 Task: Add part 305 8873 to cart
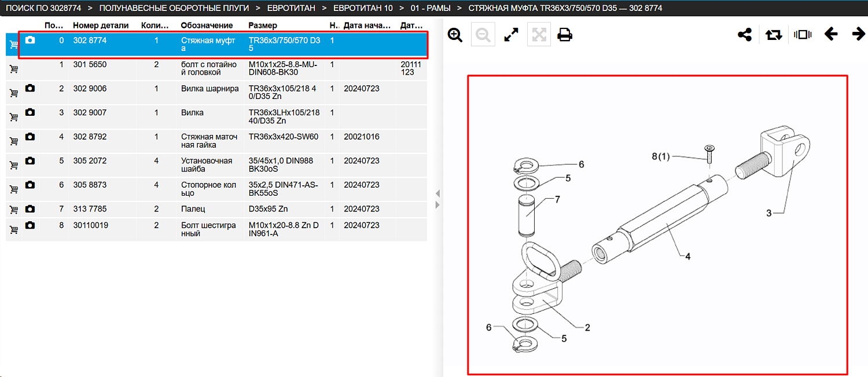pos(14,189)
